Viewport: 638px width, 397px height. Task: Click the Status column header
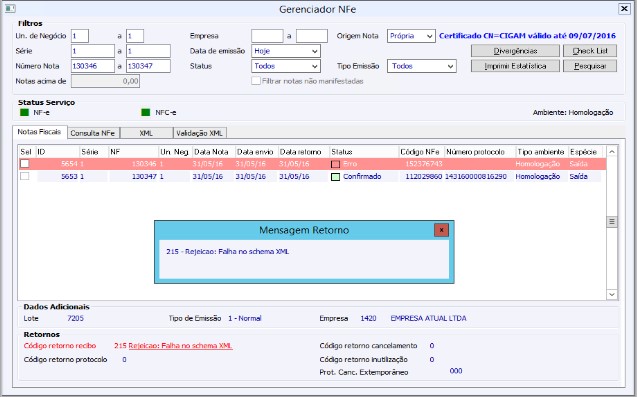(x=364, y=152)
